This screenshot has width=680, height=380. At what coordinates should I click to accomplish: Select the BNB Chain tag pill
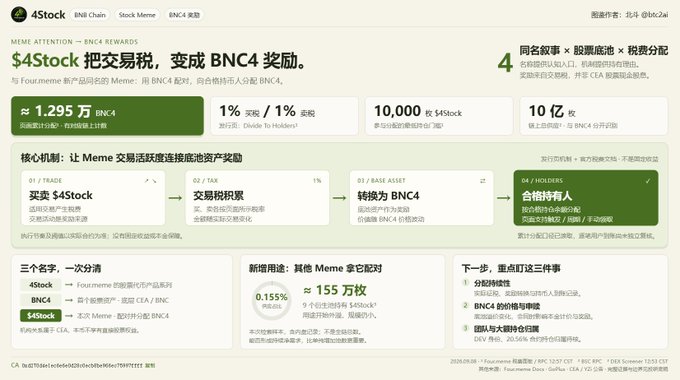click(x=90, y=15)
